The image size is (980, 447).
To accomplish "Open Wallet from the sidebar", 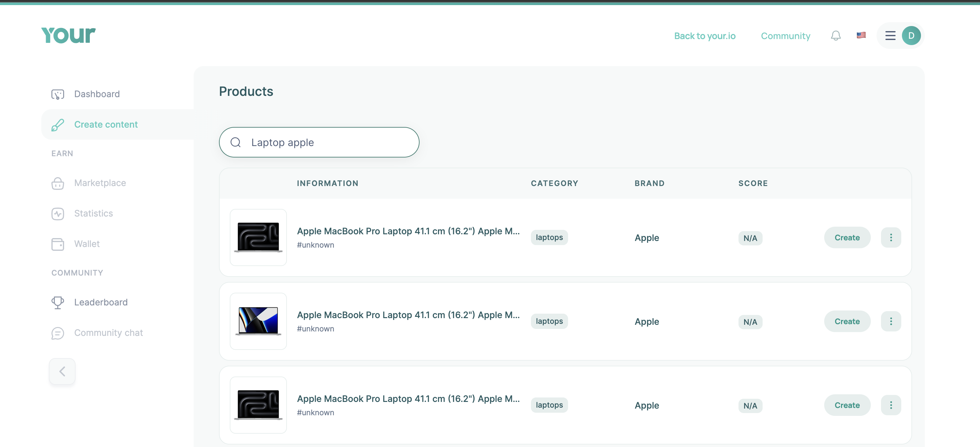I will pyautogui.click(x=87, y=244).
